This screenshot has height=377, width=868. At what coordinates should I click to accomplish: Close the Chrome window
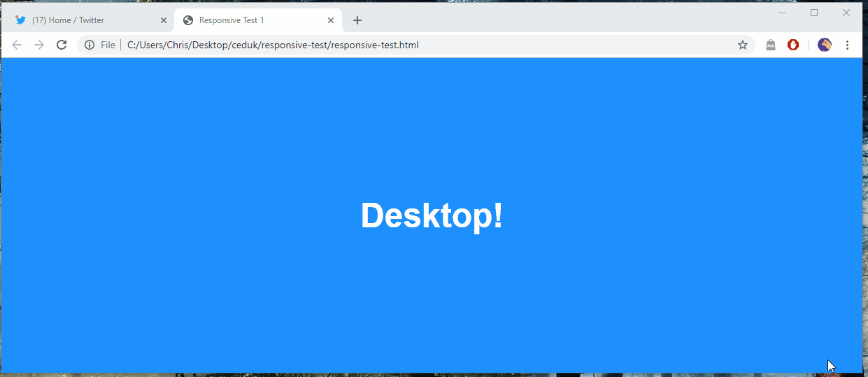846,13
